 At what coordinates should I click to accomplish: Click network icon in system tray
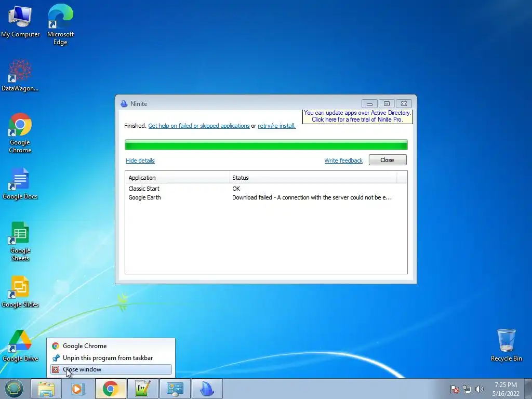[467, 389]
